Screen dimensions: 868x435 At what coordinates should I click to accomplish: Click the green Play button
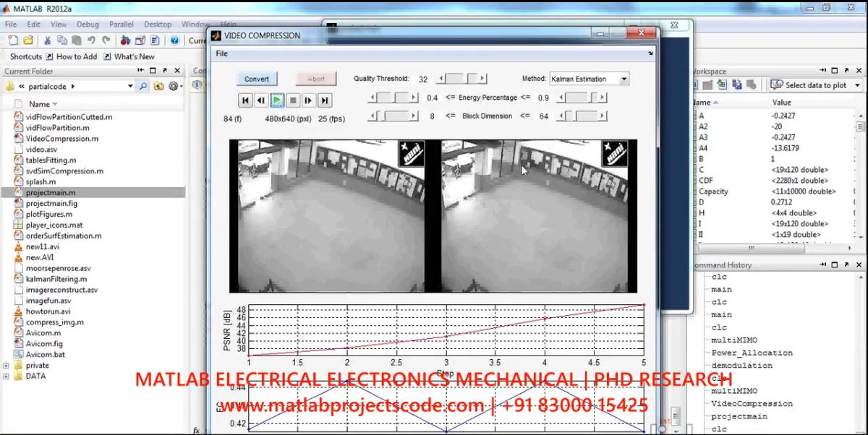point(277,100)
